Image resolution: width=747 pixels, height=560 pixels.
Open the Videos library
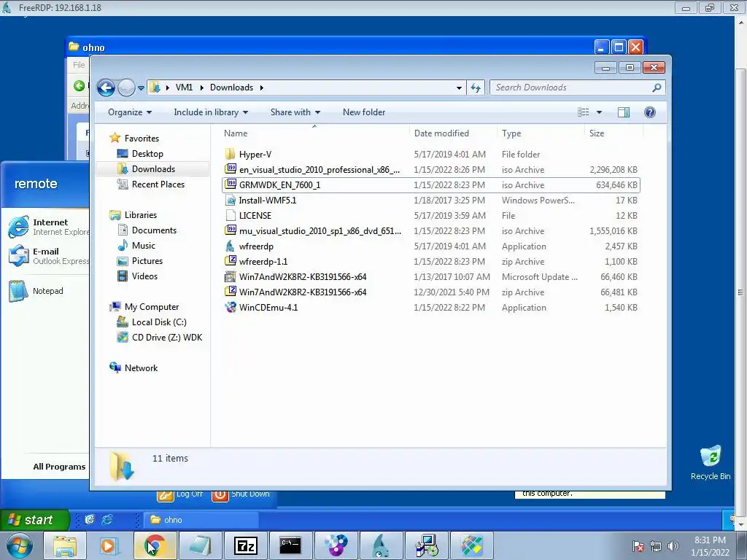[x=144, y=276]
